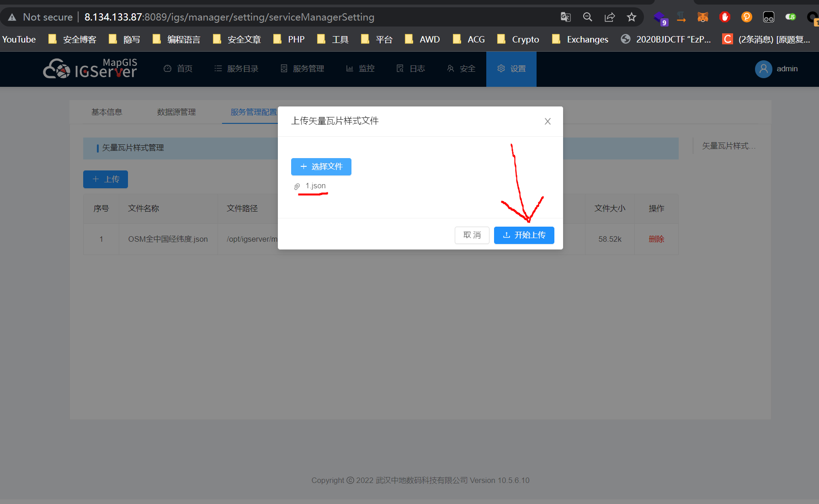Switch to the 基本信息 tab

[107, 112]
